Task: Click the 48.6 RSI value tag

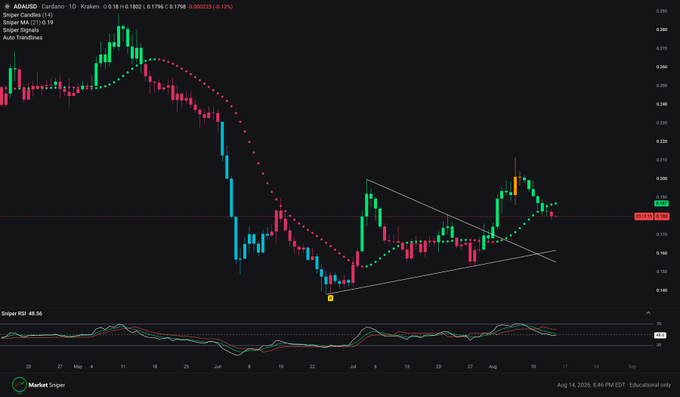Action: [660, 335]
